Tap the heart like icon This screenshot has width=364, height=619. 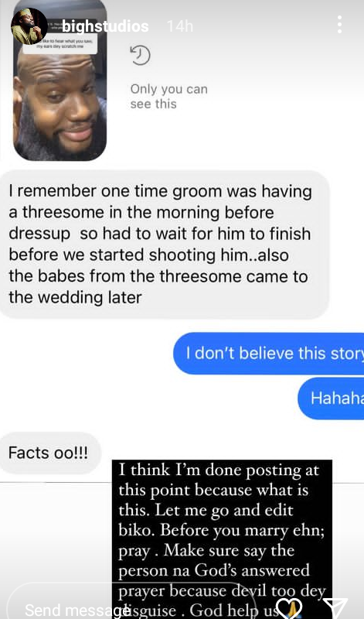pyautogui.click(x=288, y=608)
